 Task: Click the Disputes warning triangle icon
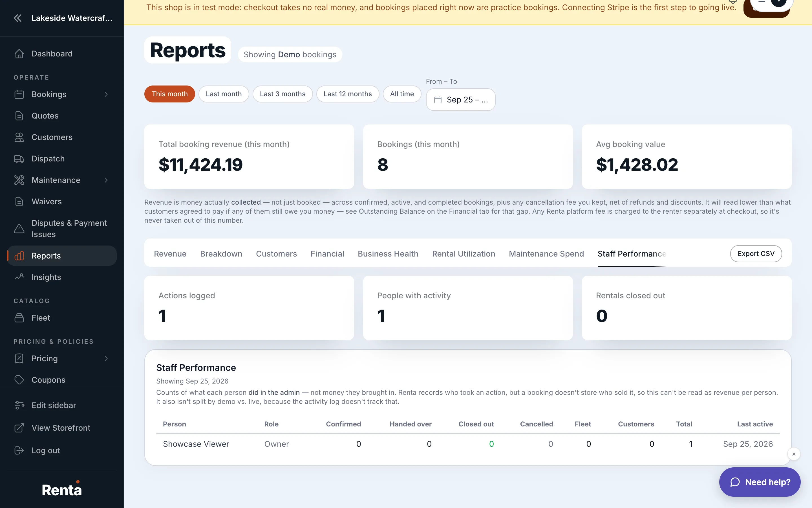[19, 229]
